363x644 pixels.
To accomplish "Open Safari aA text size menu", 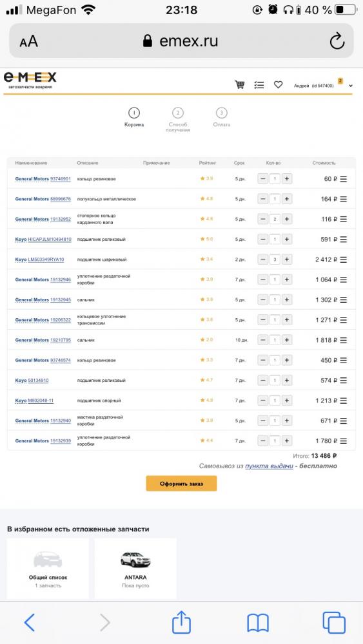I will tap(28, 41).
